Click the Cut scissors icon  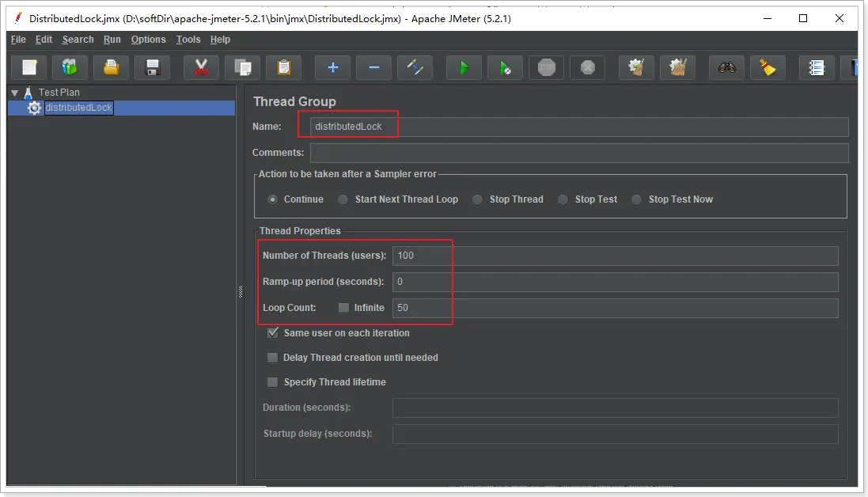click(x=201, y=67)
